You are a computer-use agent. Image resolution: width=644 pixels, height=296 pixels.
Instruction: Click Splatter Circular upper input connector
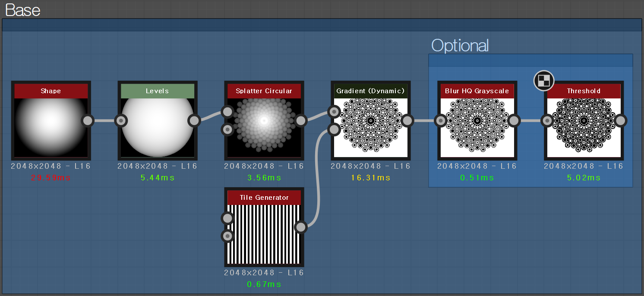(228, 112)
